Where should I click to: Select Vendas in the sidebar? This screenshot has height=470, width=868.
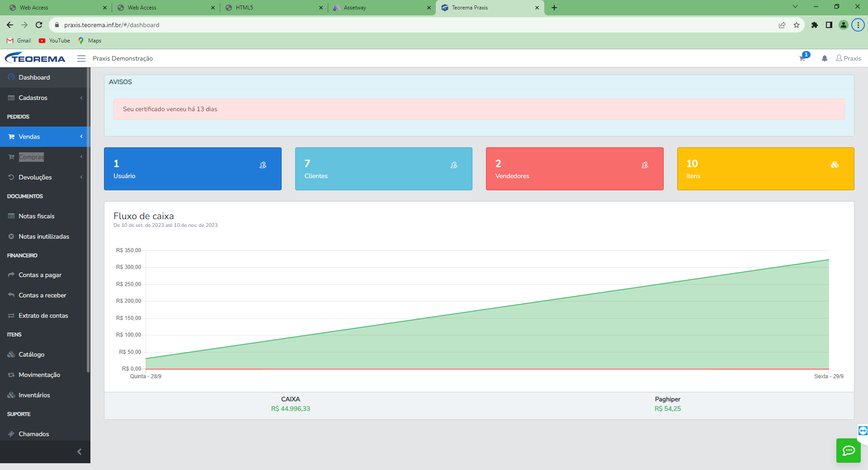pos(44,136)
